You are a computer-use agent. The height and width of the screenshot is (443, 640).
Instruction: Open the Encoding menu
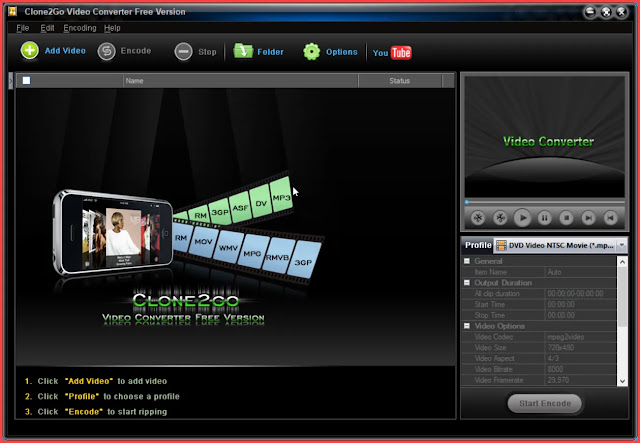coord(80,28)
